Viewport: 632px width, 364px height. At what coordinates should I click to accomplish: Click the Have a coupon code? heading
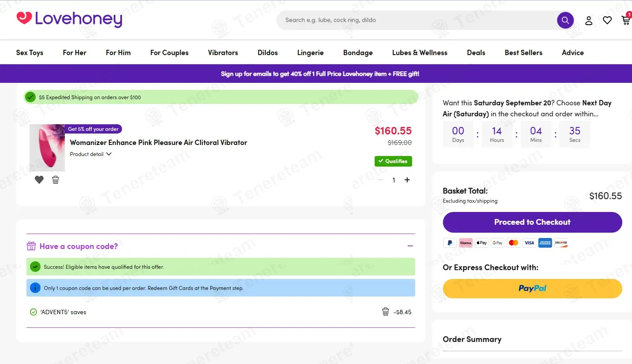click(x=79, y=246)
